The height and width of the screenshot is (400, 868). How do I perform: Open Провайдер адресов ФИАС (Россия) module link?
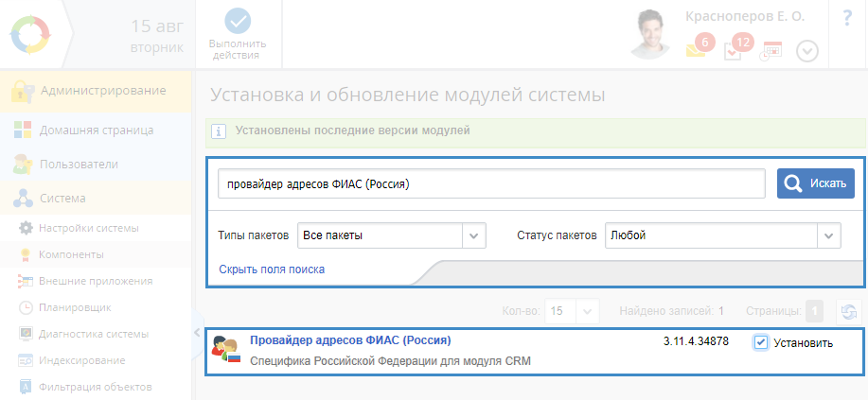[x=350, y=340]
